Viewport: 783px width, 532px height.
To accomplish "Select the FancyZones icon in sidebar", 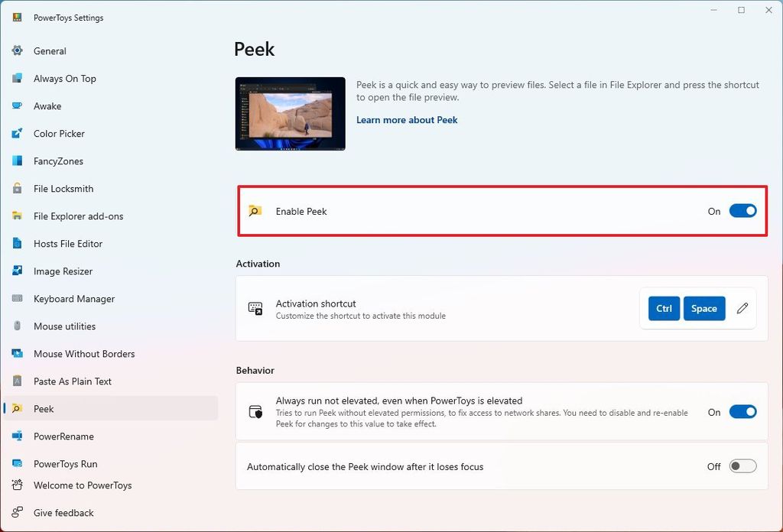I will point(18,161).
